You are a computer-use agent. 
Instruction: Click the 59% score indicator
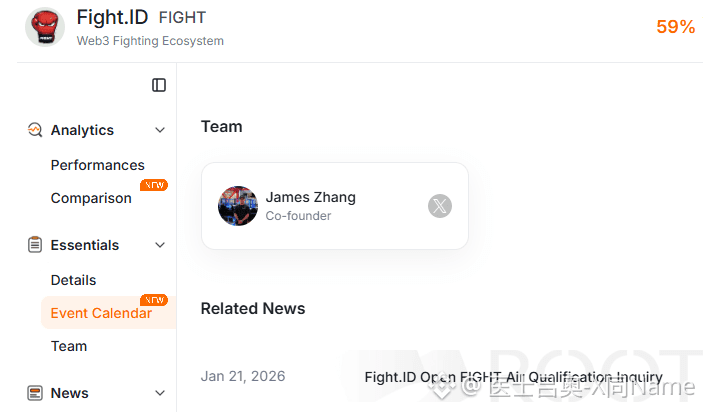675,27
